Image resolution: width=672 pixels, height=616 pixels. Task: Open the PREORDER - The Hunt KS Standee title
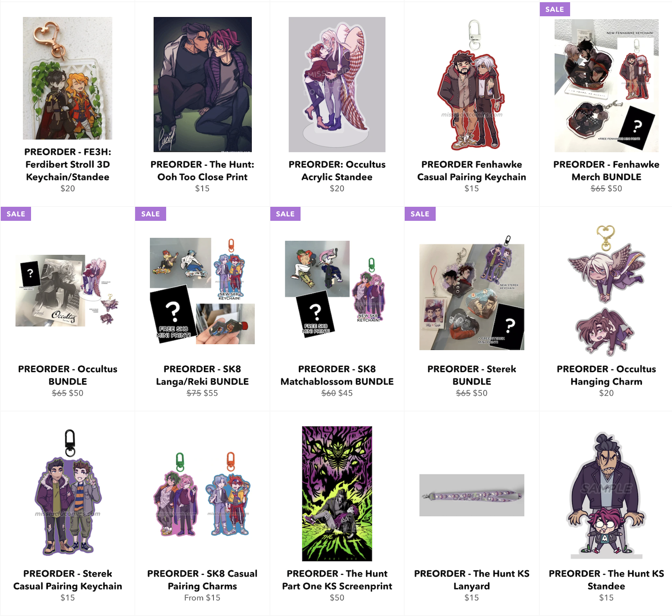coord(607,580)
